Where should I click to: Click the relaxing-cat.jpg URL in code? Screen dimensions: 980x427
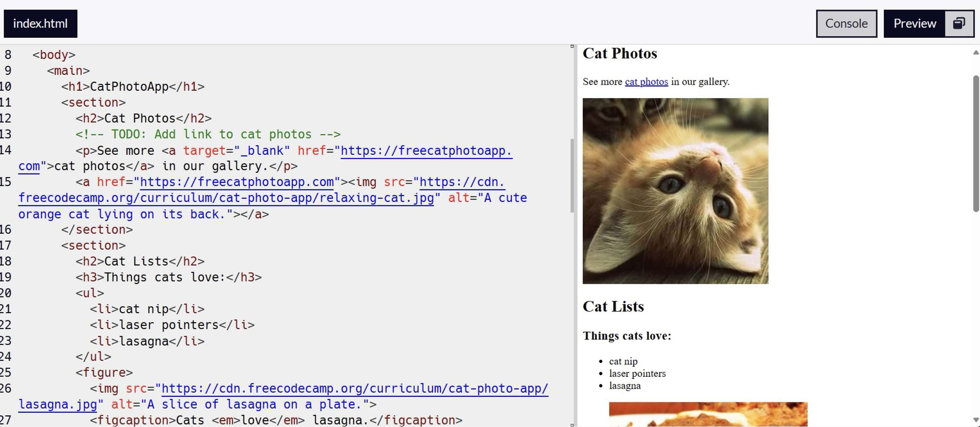(x=226, y=198)
